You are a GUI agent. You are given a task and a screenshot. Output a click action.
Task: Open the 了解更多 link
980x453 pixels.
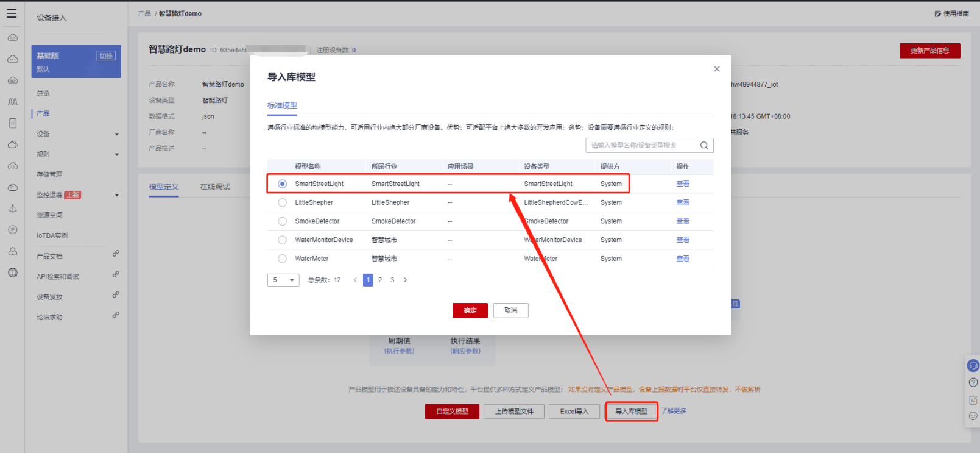(674, 411)
